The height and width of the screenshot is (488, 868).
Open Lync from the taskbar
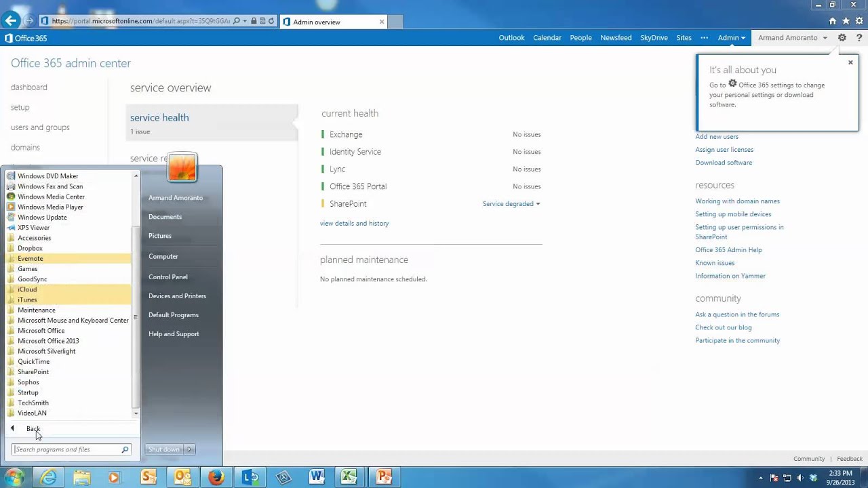pyautogui.click(x=250, y=477)
